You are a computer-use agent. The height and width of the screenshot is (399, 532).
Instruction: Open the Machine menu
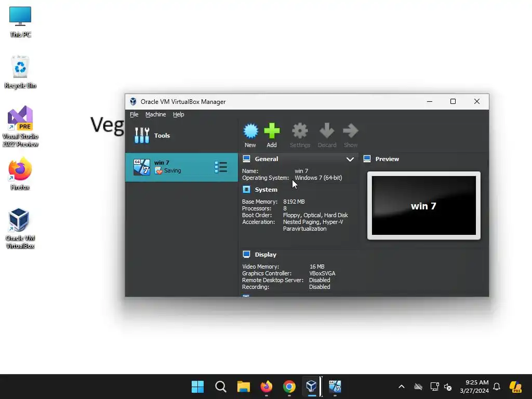156,114
